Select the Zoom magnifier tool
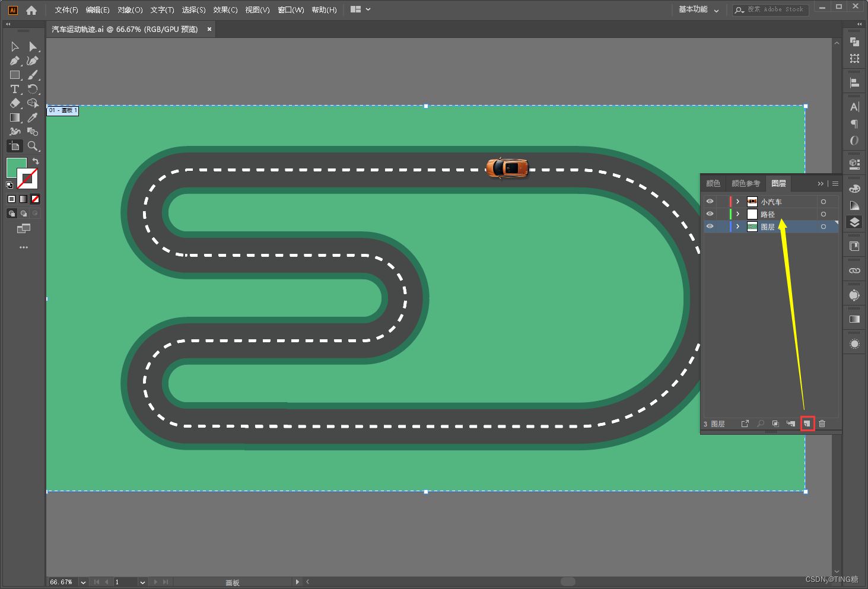 tap(33, 146)
